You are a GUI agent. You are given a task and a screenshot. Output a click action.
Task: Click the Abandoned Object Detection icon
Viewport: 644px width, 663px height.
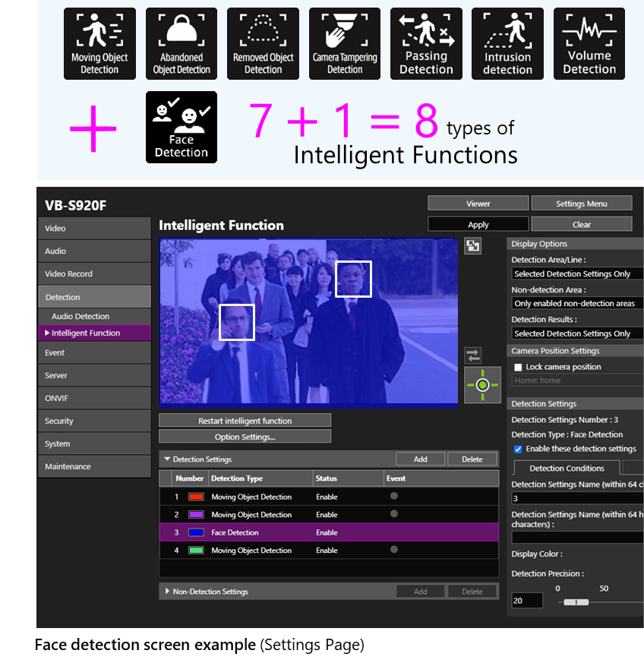182,43
